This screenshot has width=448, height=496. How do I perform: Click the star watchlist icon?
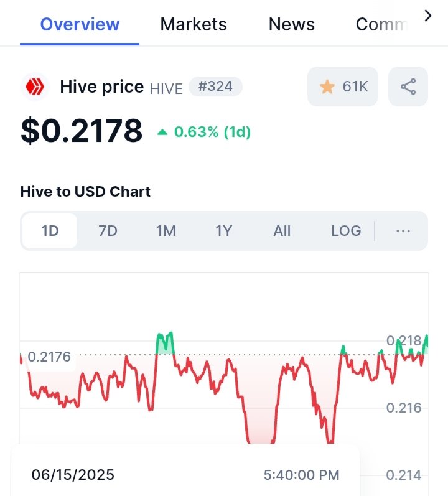pyautogui.click(x=327, y=87)
